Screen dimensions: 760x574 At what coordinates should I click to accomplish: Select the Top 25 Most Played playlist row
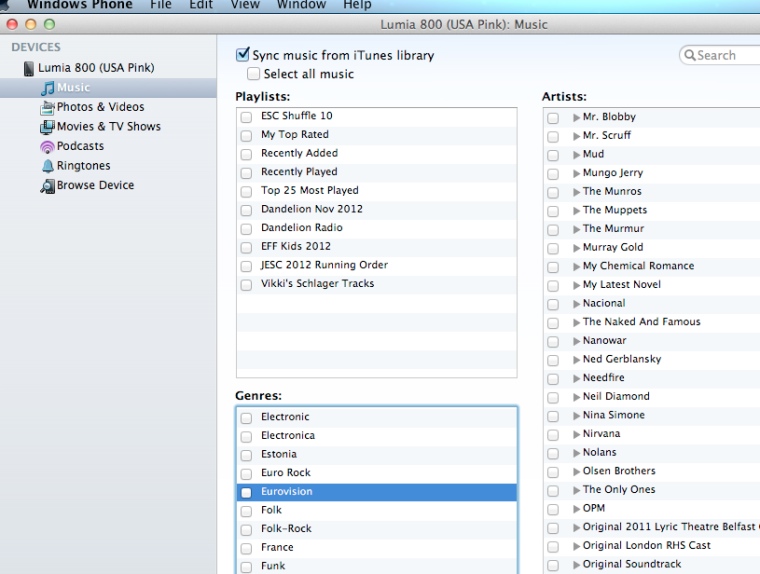point(377,191)
